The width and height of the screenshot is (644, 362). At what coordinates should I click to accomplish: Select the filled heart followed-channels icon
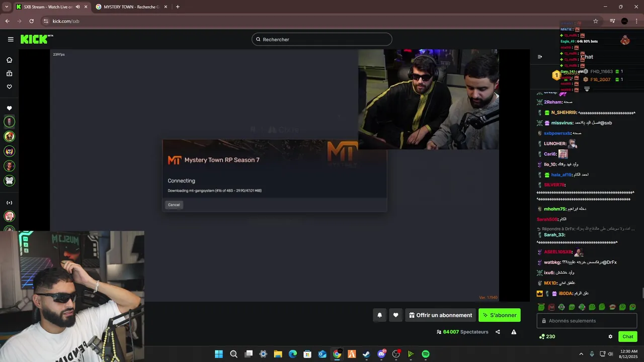click(9, 108)
